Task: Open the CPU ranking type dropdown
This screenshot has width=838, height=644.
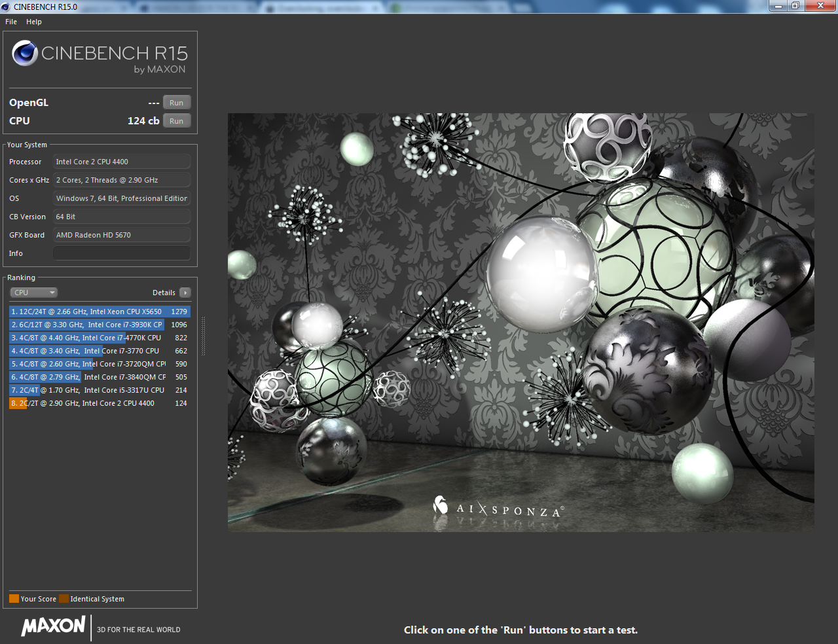Action: 34,293
